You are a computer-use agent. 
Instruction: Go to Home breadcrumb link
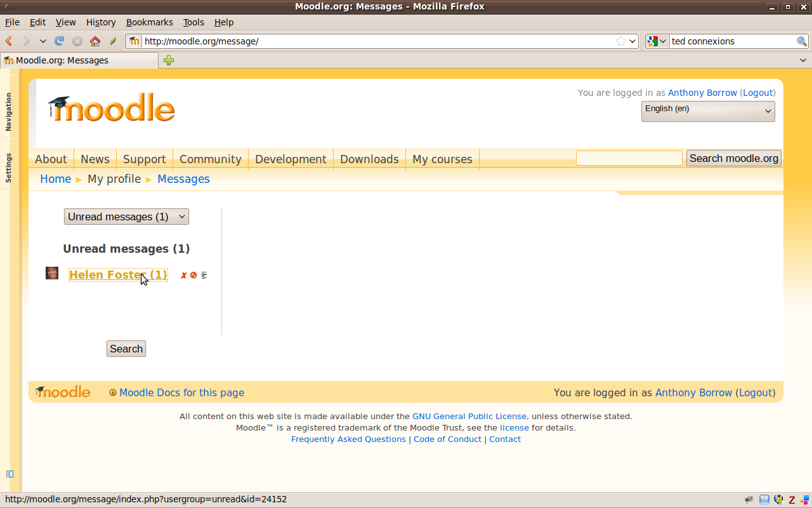(x=56, y=179)
